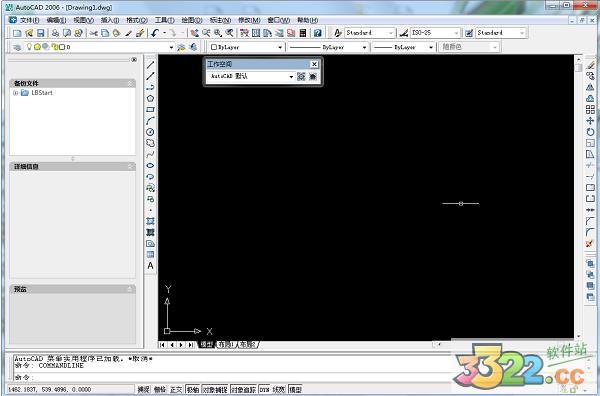This screenshot has width=600, height=396.
Task: Toggle 捕捉 snap mode in status bar
Action: pos(143,389)
